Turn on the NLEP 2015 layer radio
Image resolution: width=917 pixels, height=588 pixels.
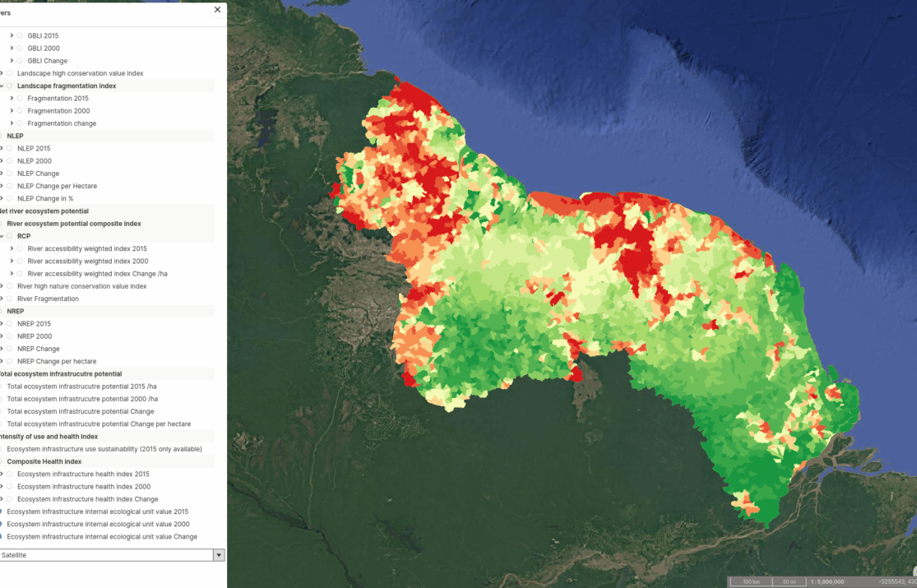[10, 149]
